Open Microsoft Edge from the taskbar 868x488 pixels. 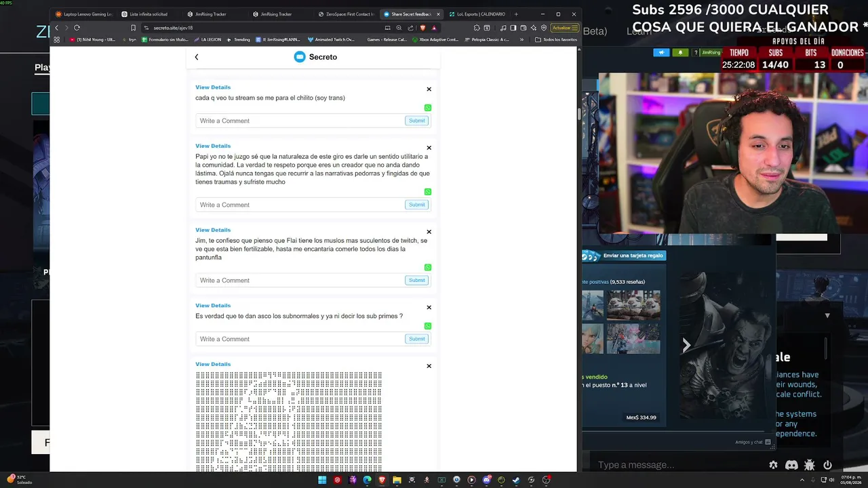367,480
